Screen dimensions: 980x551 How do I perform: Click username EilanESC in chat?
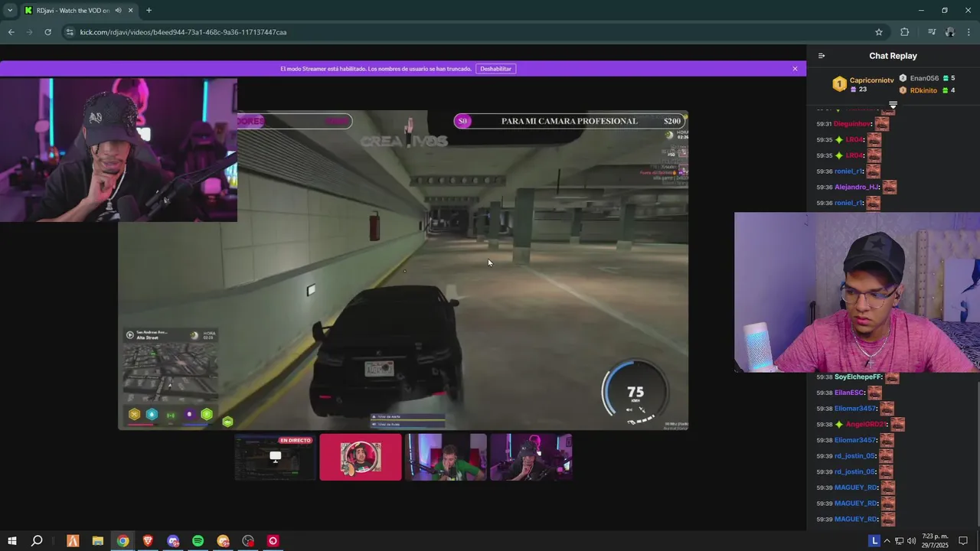pos(849,393)
